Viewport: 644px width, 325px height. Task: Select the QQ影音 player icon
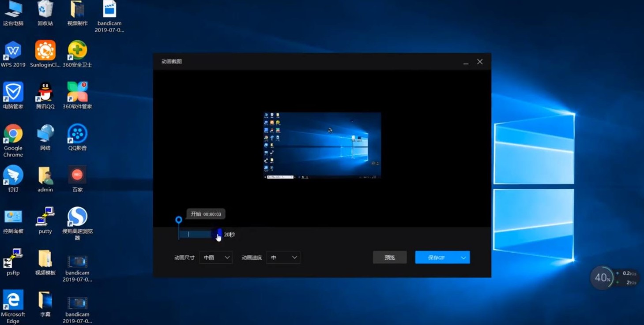click(x=77, y=134)
